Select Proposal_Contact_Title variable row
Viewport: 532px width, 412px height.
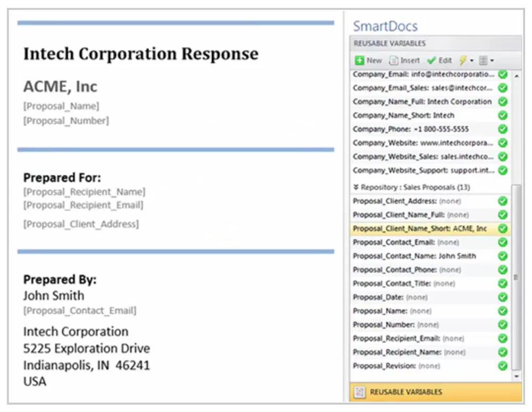click(430, 283)
